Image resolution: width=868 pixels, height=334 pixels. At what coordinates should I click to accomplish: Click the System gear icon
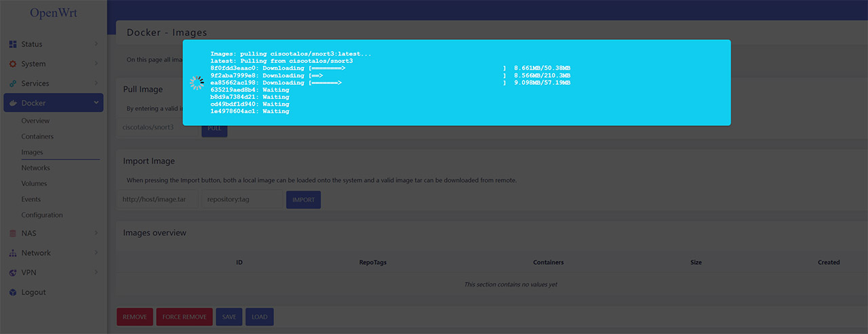[x=13, y=64]
